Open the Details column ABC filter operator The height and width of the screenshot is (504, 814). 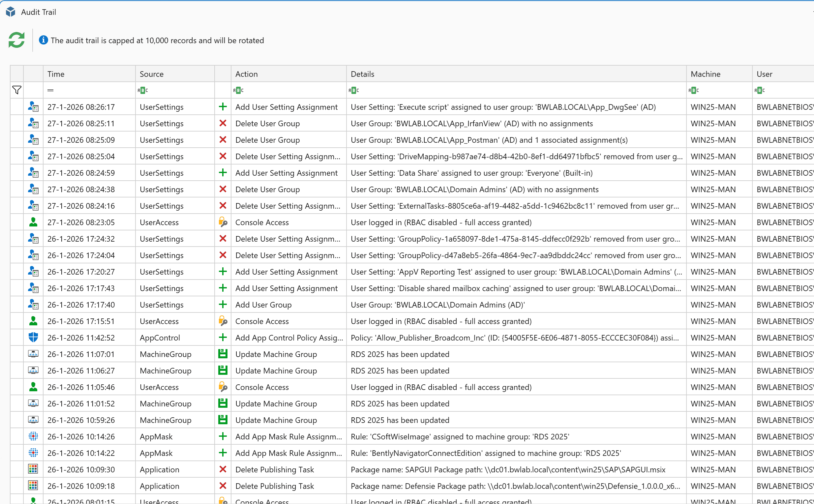pos(354,90)
